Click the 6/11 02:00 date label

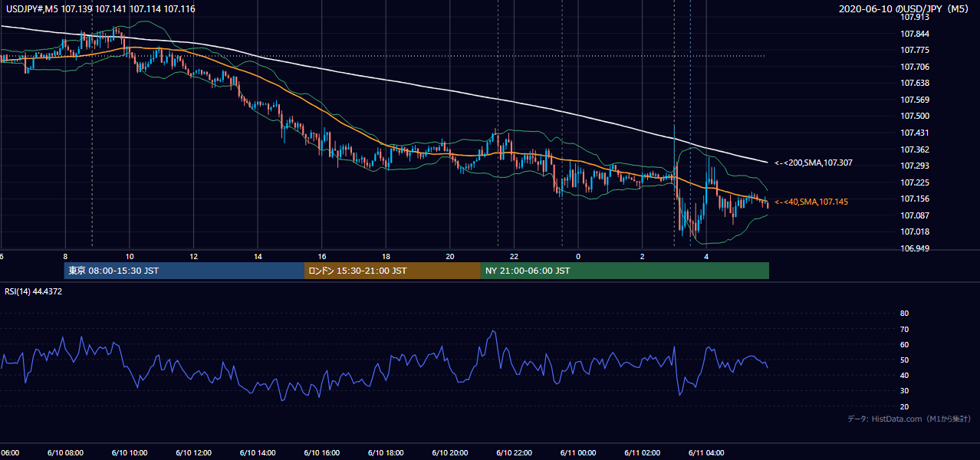pos(642,452)
